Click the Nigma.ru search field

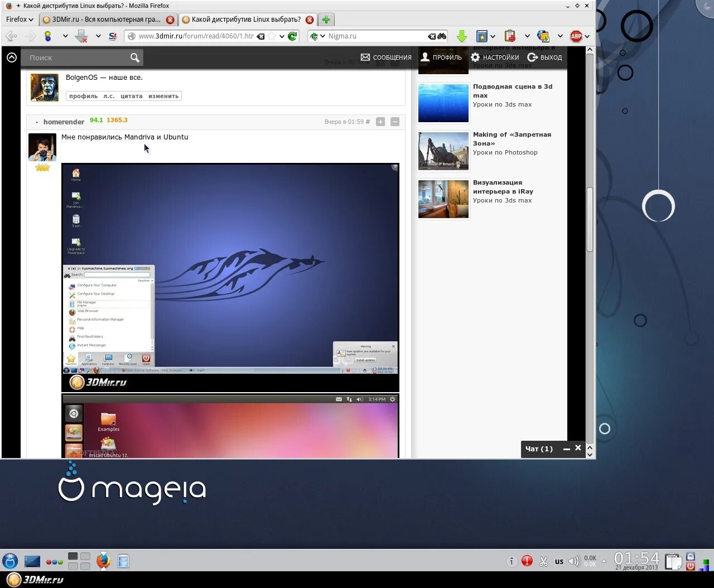pos(377,36)
